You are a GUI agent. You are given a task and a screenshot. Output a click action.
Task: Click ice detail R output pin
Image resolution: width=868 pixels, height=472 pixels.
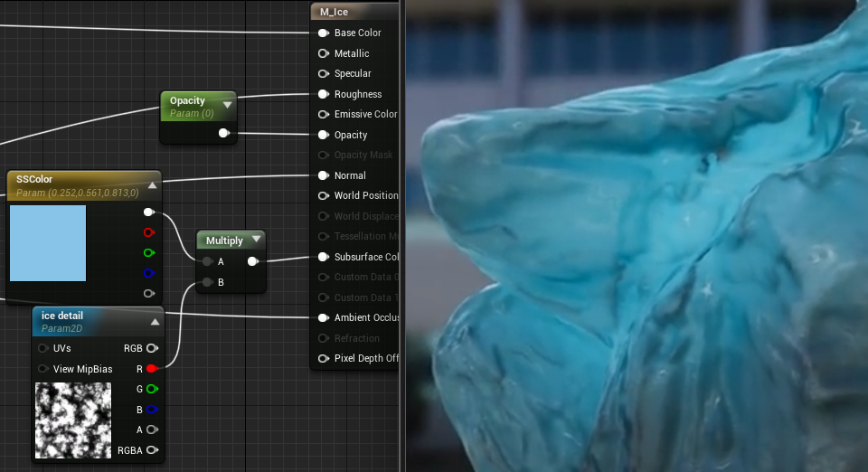(152, 369)
